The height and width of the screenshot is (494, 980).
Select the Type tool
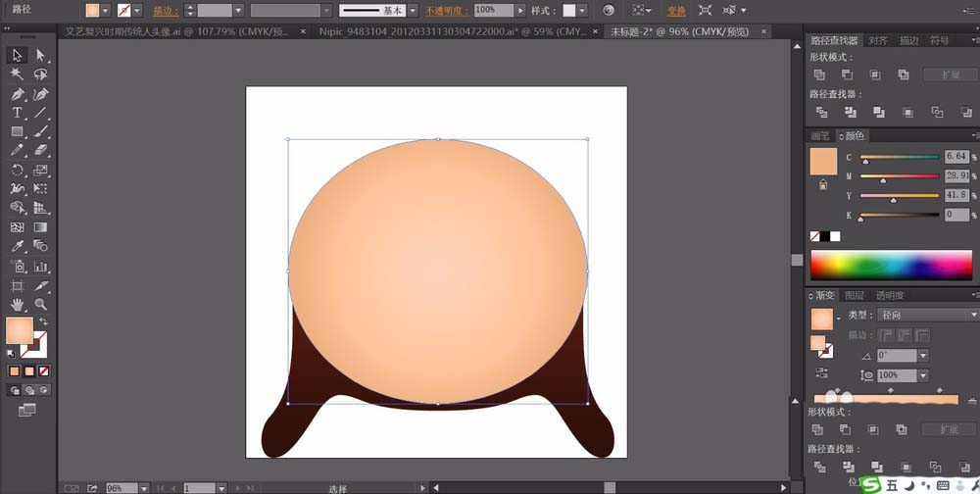click(18, 113)
